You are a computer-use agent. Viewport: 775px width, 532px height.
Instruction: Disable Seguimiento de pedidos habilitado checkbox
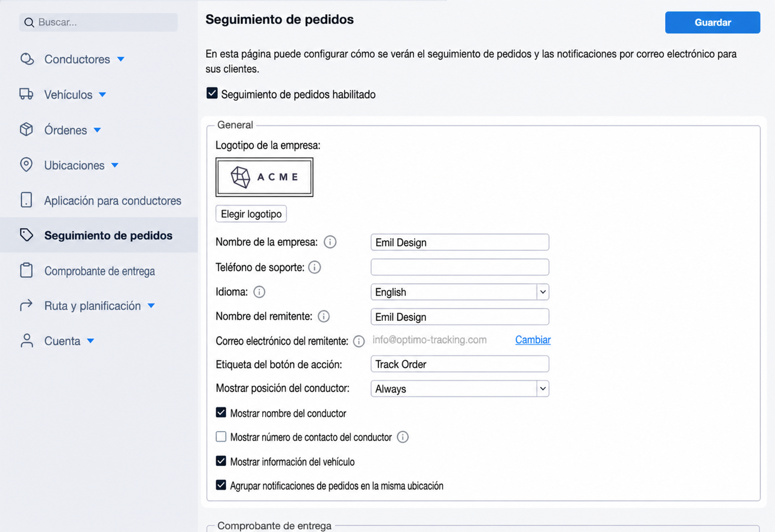point(212,93)
